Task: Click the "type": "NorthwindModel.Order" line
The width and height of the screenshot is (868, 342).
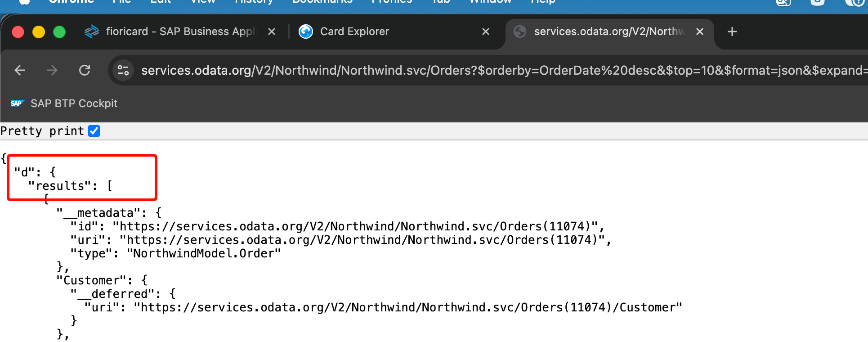Action: [x=175, y=253]
